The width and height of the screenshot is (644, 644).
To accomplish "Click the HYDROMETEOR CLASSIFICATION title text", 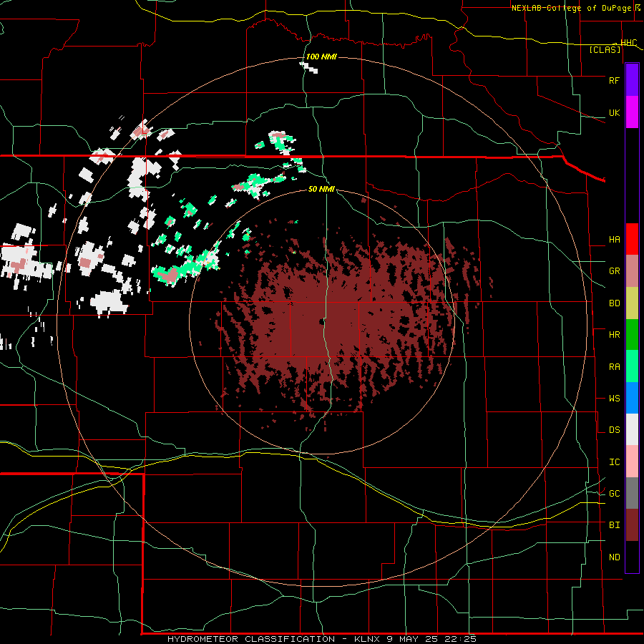I will pos(251,639).
